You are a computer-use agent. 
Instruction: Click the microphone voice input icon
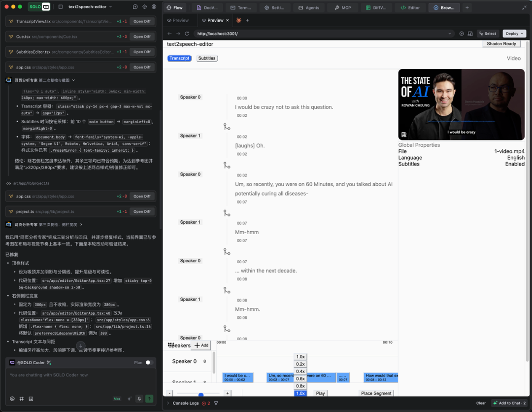[139, 399]
